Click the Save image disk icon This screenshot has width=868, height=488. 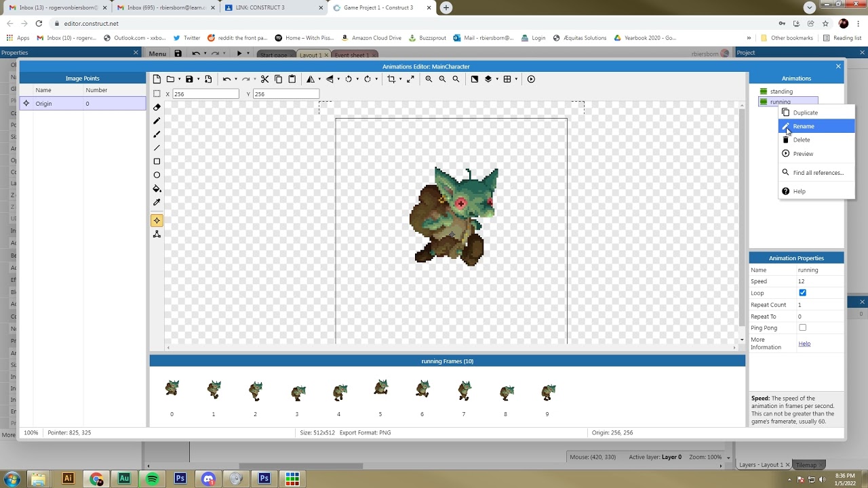point(189,79)
